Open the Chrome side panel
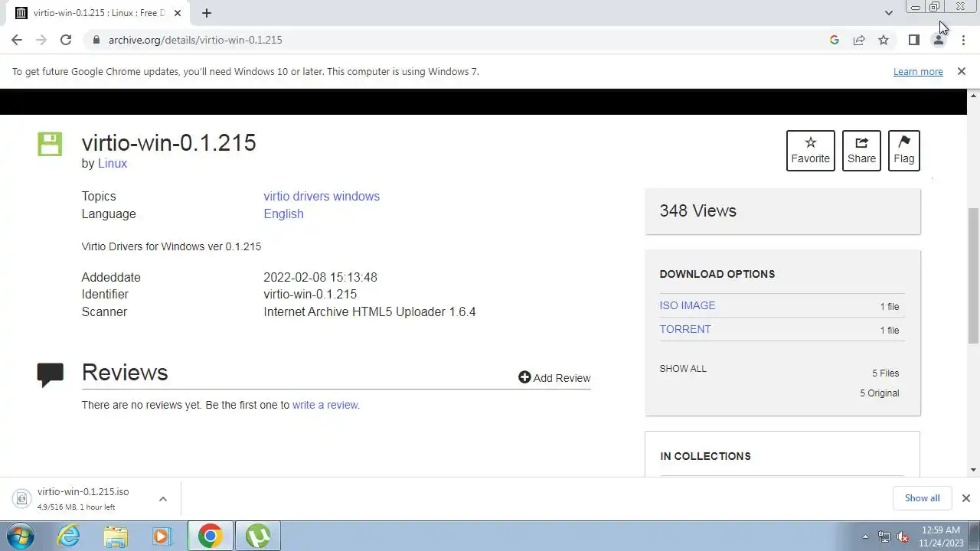 tap(913, 40)
